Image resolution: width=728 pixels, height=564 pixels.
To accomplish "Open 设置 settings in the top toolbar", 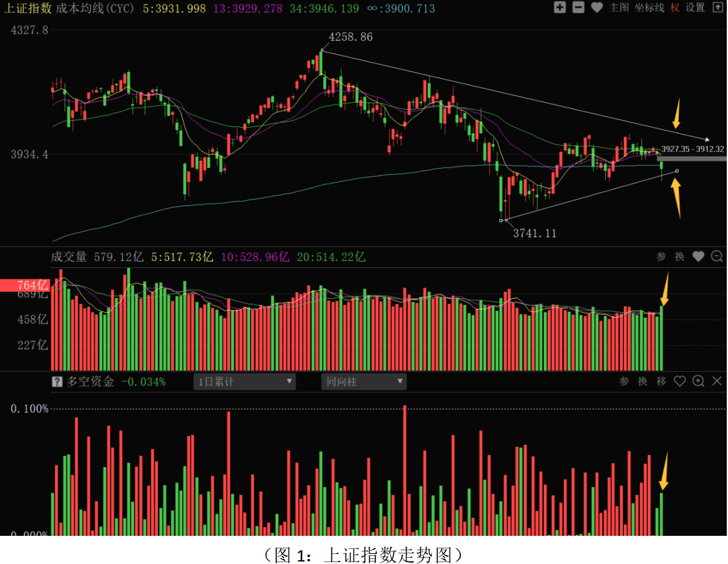I will (x=695, y=8).
